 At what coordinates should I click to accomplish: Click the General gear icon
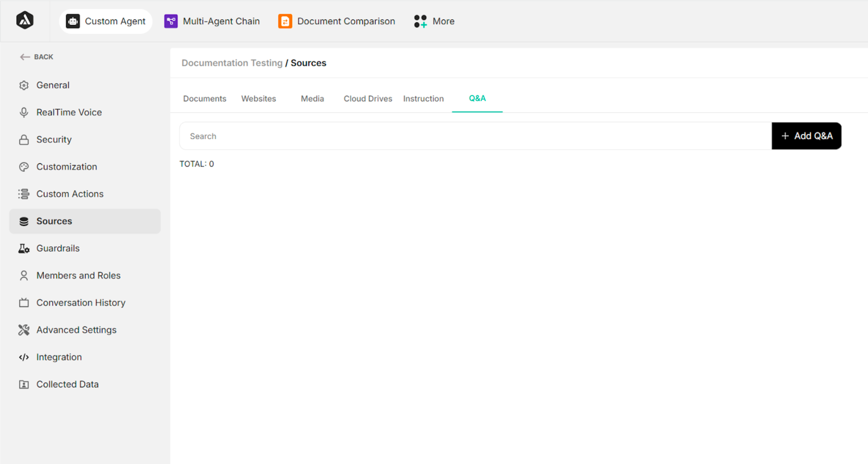pos(24,85)
